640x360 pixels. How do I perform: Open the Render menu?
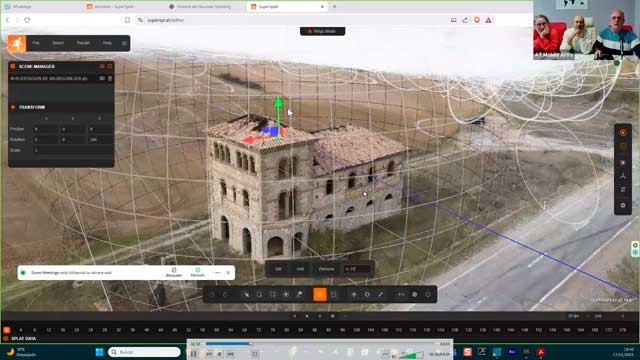point(83,43)
